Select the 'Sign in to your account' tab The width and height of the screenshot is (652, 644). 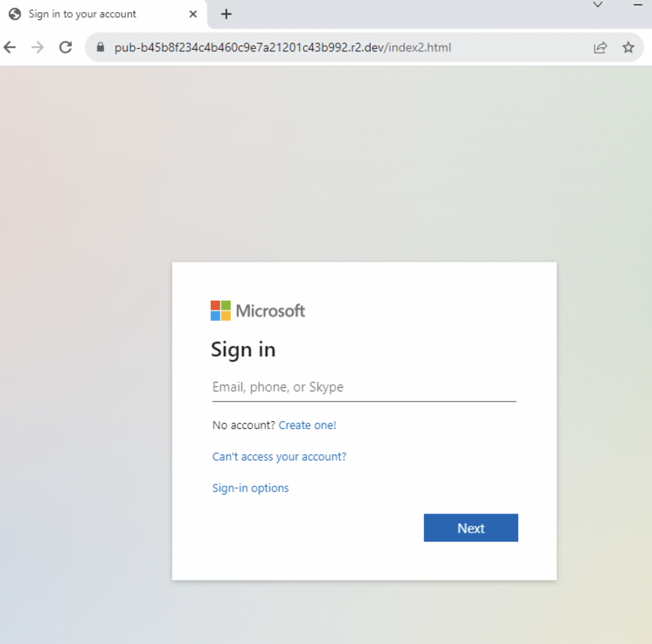[103, 14]
